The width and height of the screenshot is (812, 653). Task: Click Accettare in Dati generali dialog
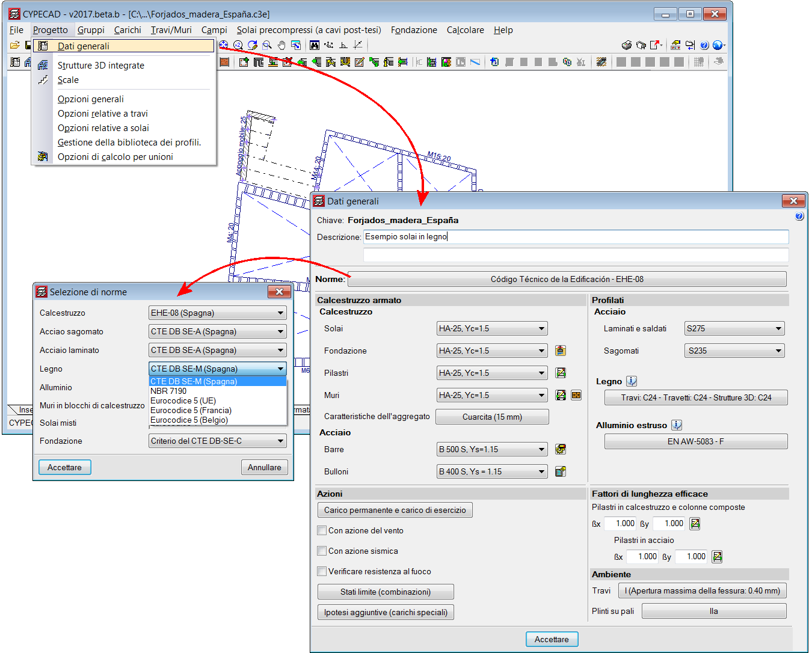[552, 639]
